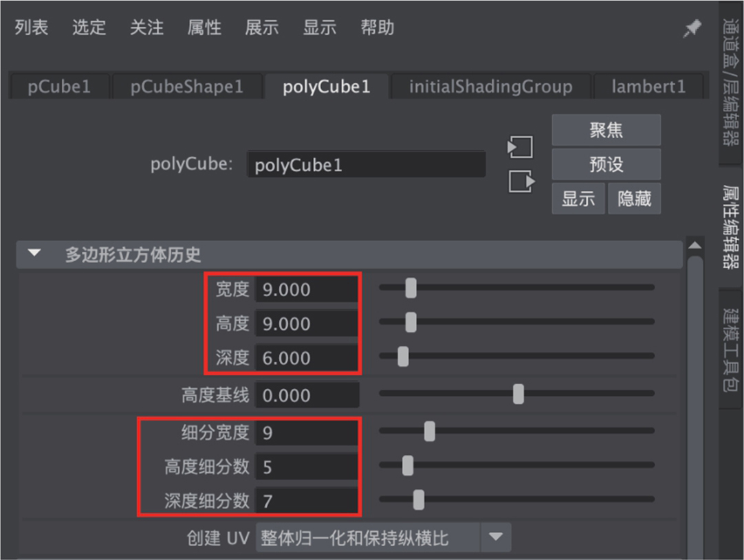Screen dimensions: 744x560
Task: Open the 建模工具包 side tab
Action: tap(731, 350)
